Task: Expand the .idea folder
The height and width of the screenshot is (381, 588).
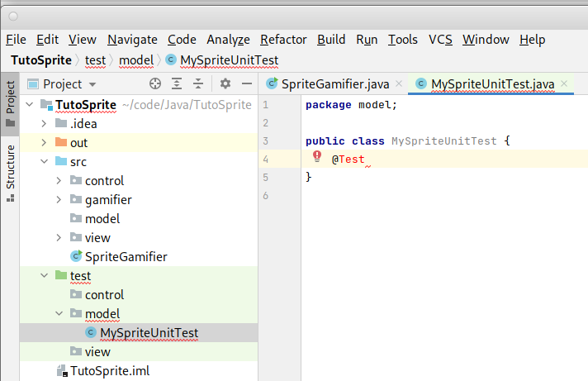Action: coord(44,124)
